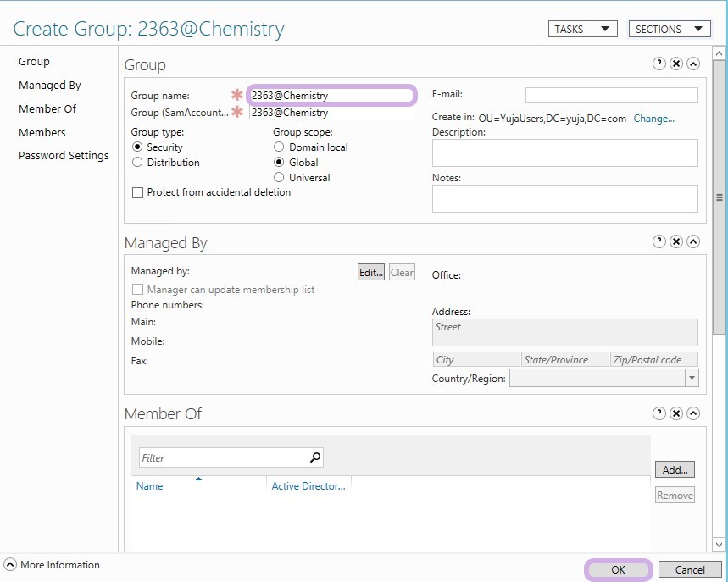Collapse the Group section with its chevron
Viewport: 728px width, 582px height.
693,64
